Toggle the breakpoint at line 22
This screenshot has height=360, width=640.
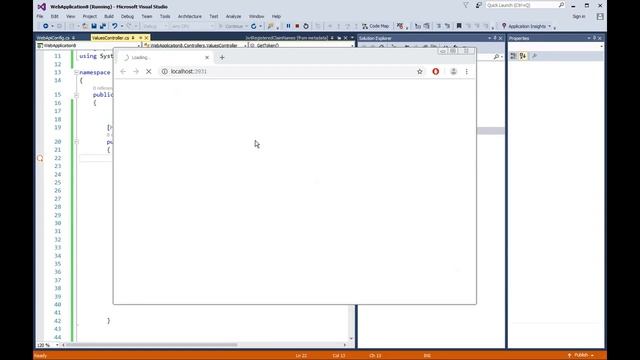40,158
